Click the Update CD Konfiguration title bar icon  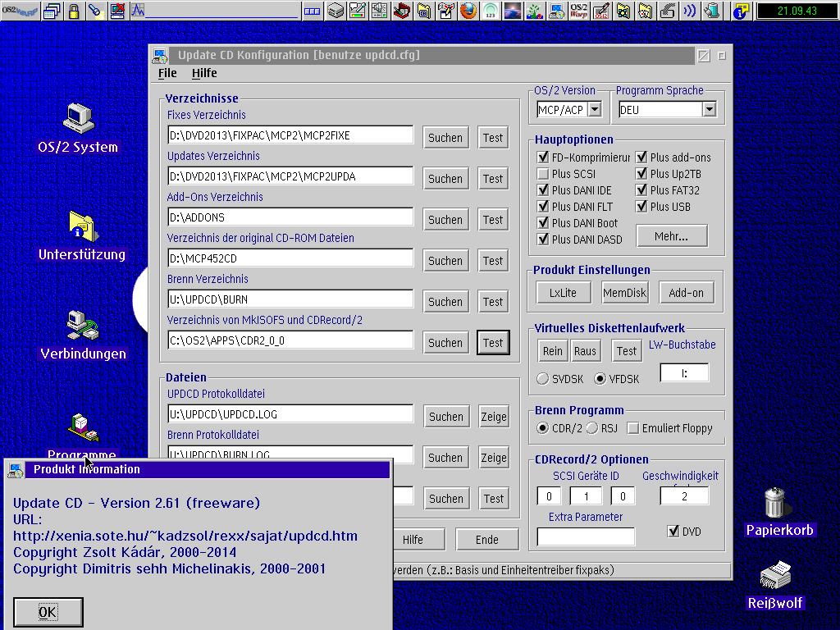click(160, 55)
